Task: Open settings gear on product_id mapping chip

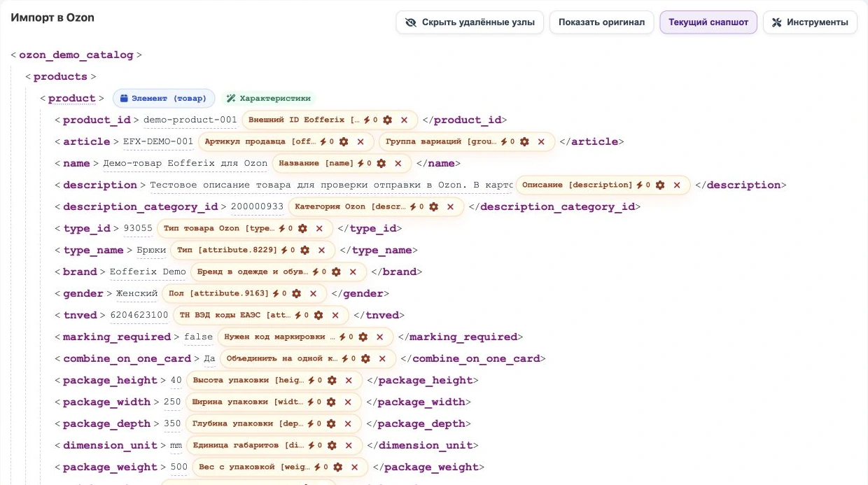Action: click(x=387, y=120)
